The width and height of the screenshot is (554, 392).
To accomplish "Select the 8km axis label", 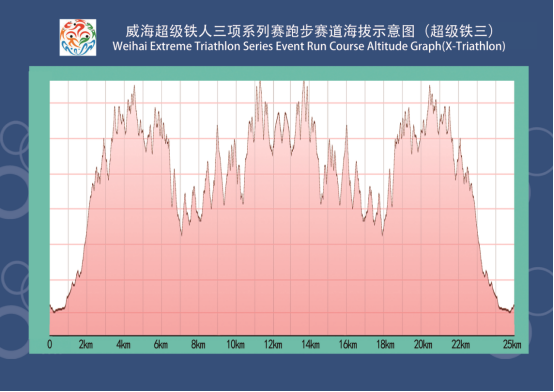I will (x=198, y=344).
